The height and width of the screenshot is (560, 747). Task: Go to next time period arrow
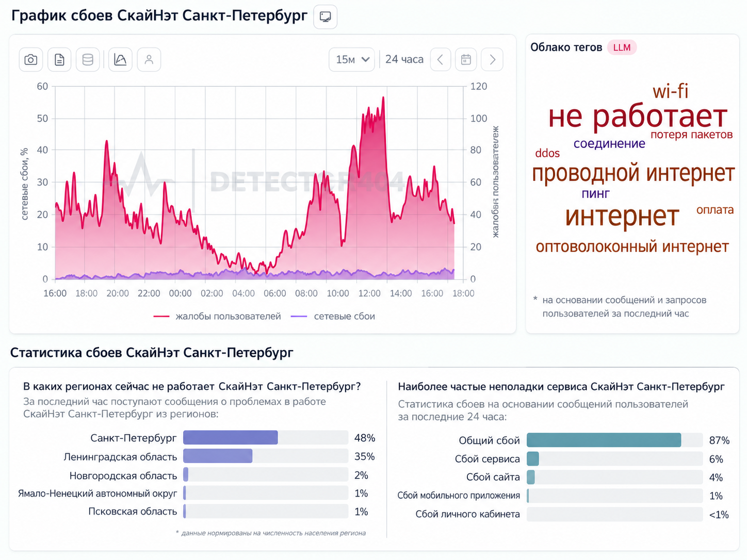tap(492, 60)
